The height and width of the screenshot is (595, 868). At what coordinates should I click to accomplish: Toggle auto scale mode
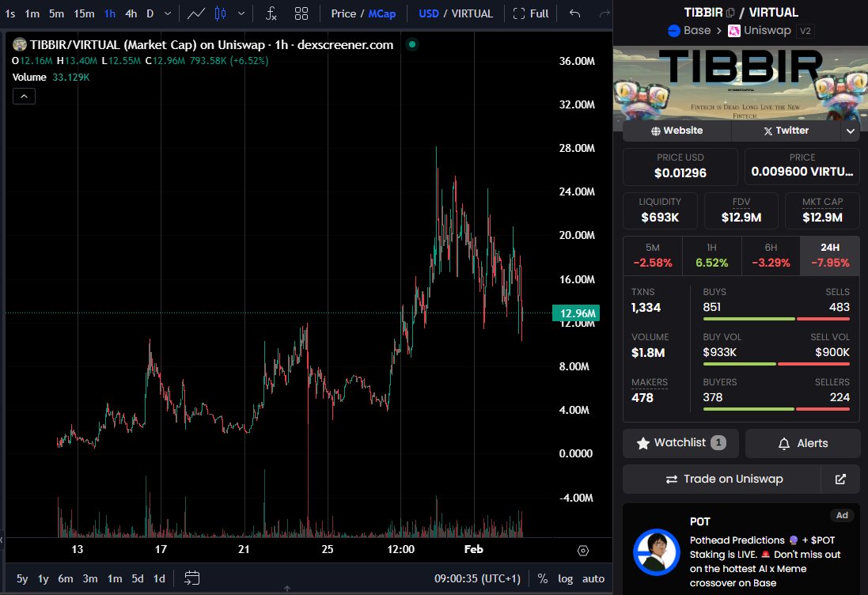(593, 579)
